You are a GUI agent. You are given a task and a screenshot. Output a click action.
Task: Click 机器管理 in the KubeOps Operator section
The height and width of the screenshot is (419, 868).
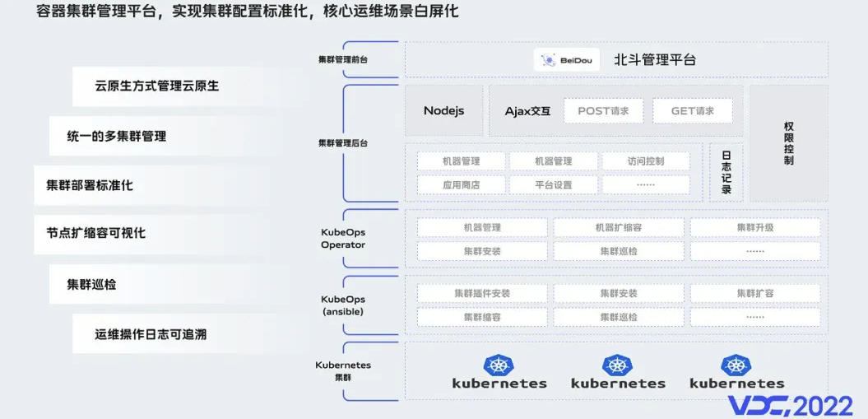pos(482,227)
